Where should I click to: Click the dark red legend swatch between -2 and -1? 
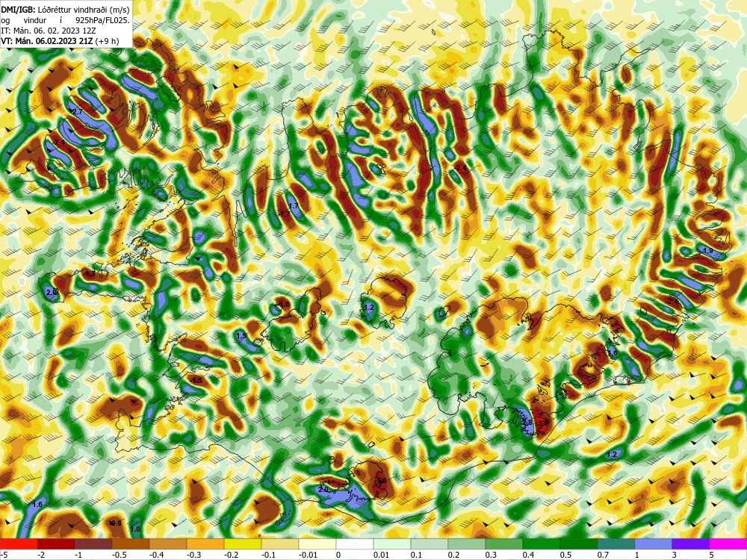pyautogui.click(x=56, y=544)
